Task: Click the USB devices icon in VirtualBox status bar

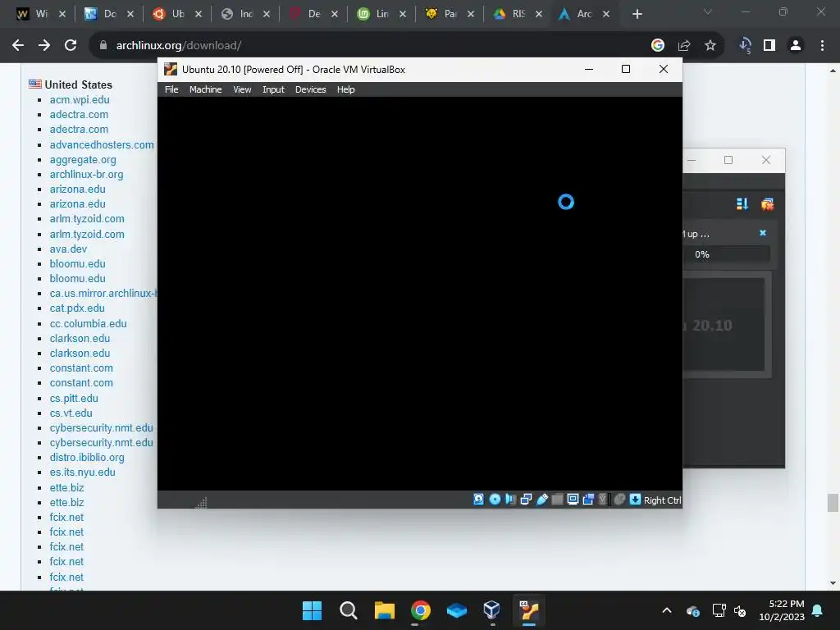Action: (x=541, y=500)
